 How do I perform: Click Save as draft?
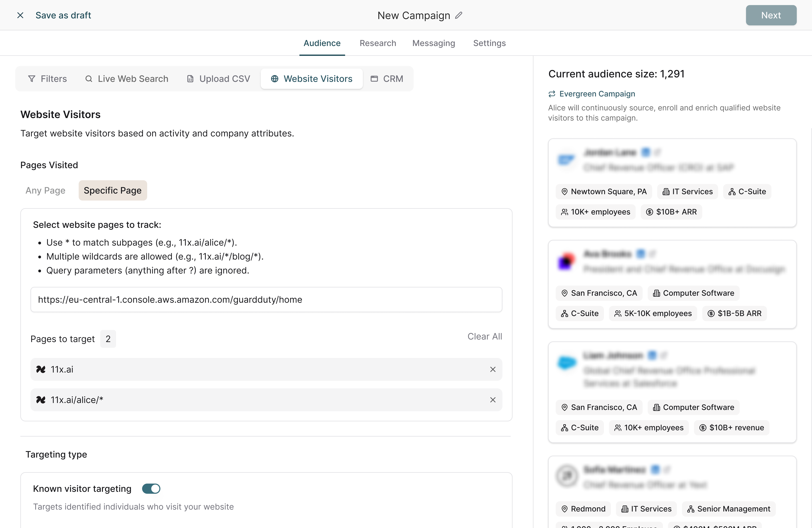[x=63, y=15]
